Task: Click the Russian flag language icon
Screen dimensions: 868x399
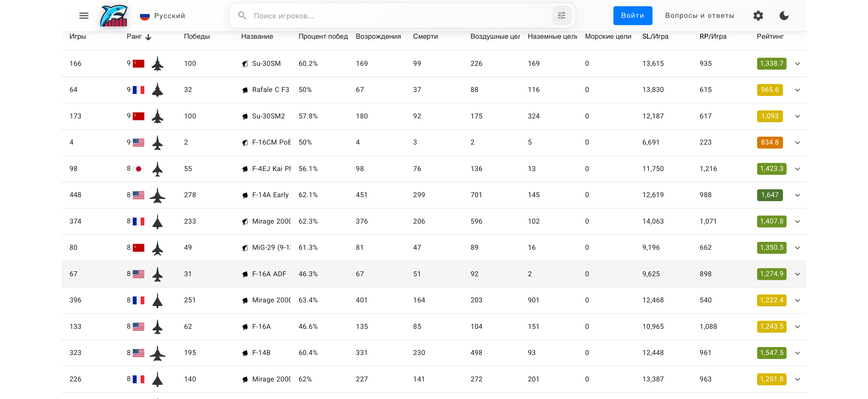Action: click(145, 16)
